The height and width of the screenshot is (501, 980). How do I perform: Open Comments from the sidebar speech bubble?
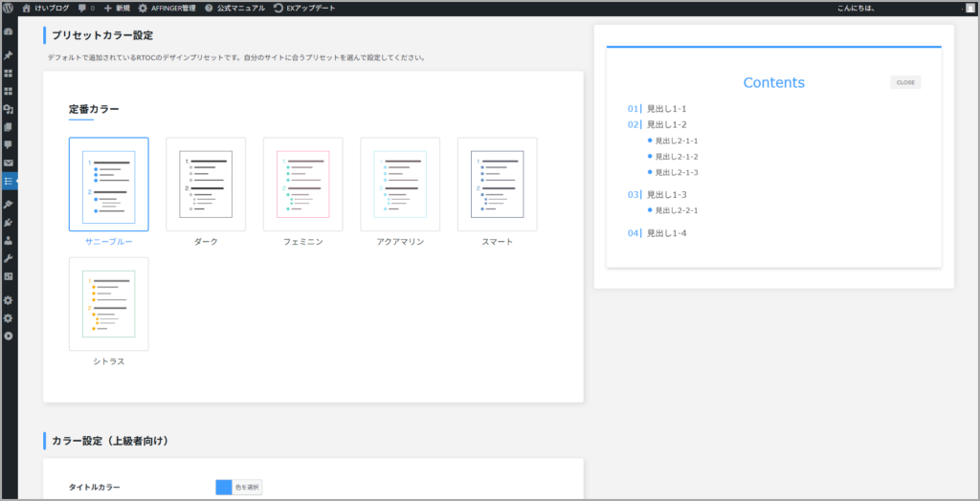coord(9,144)
